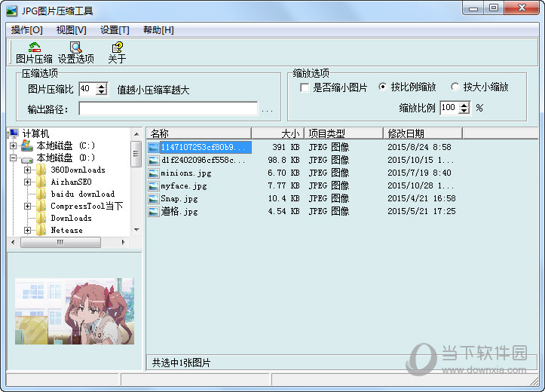Select the 按比例缩放 radio button
This screenshot has width=545, height=392.
tap(382, 87)
